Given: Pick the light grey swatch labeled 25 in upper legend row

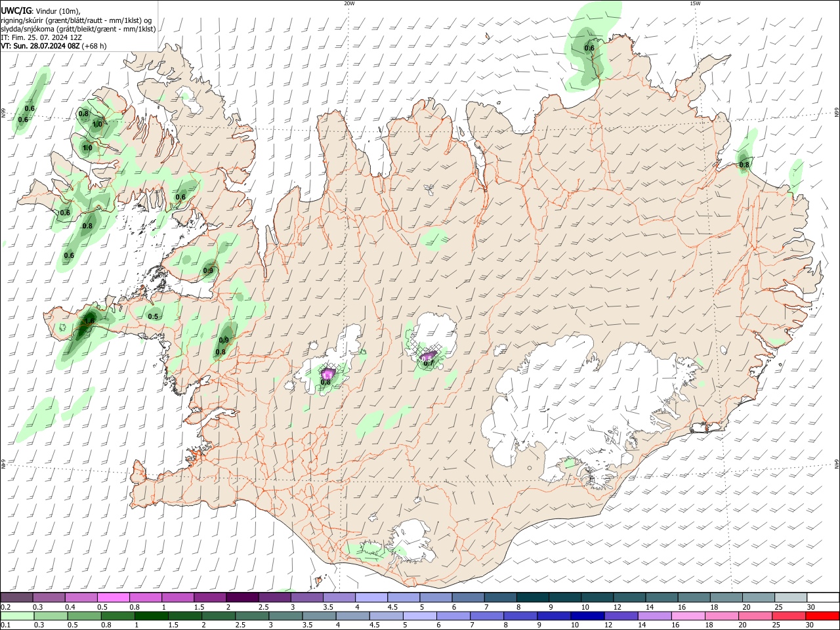Looking at the screenshot, I should coord(790,597).
